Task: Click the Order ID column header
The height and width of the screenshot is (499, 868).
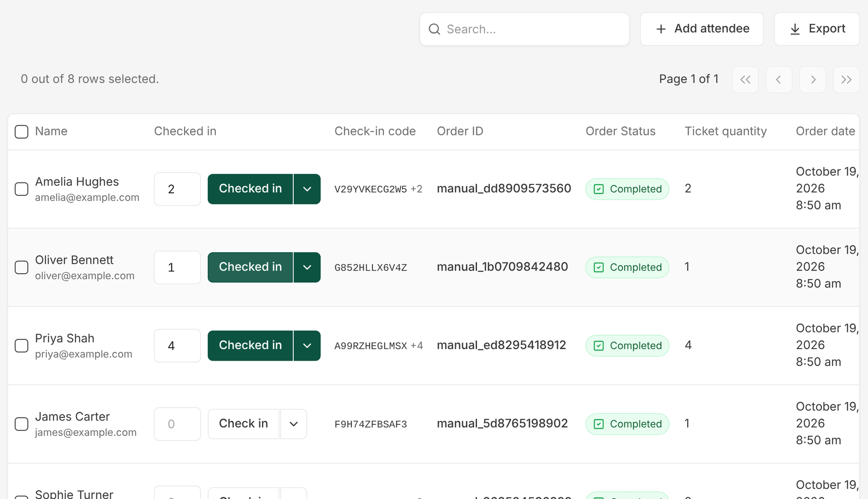Action: pyautogui.click(x=460, y=132)
